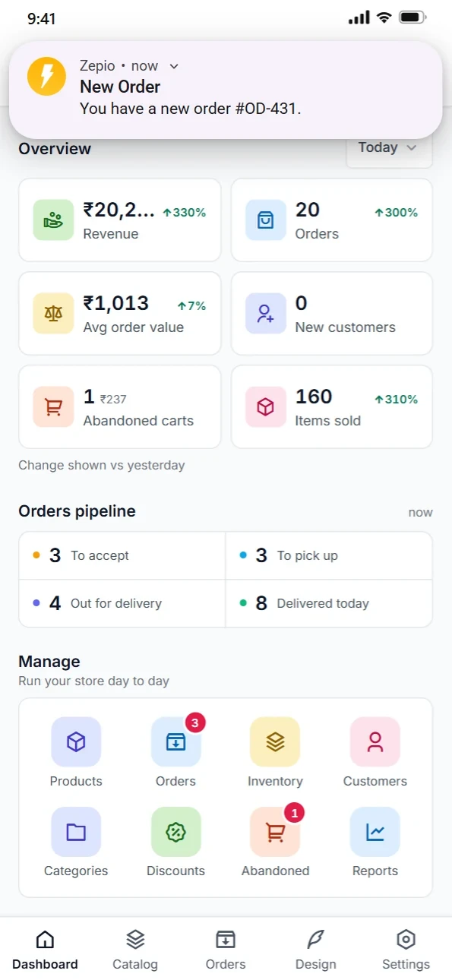Open the Out for delivery row
The image size is (452, 980).
(122, 603)
